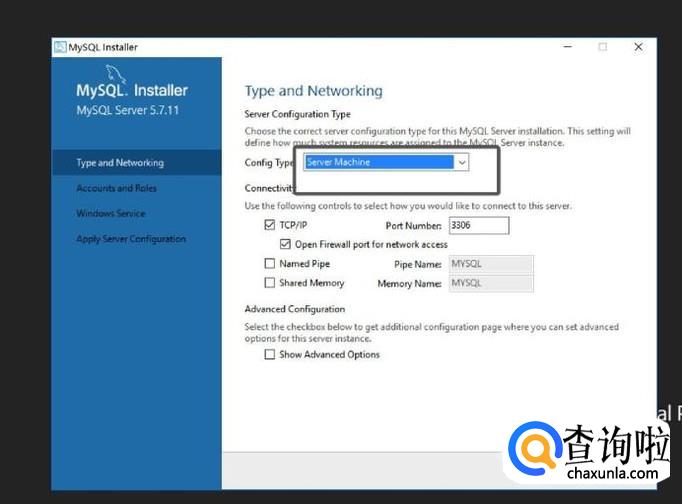Image resolution: width=682 pixels, height=504 pixels.
Task: Open the Config Type dropdown arrow
Action: (462, 163)
